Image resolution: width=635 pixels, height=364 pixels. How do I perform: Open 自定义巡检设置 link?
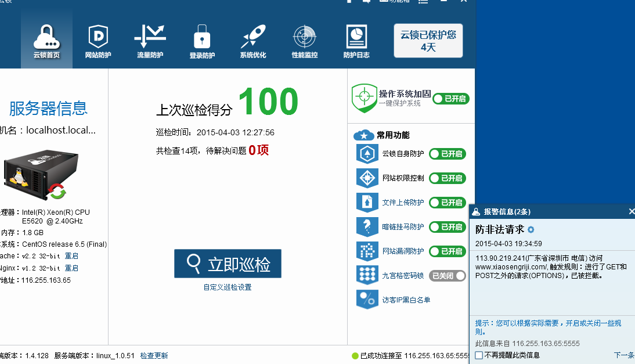[228, 287]
